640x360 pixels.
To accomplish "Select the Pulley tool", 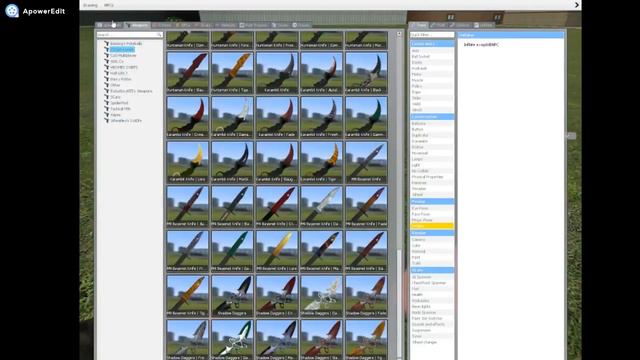I will (x=432, y=86).
